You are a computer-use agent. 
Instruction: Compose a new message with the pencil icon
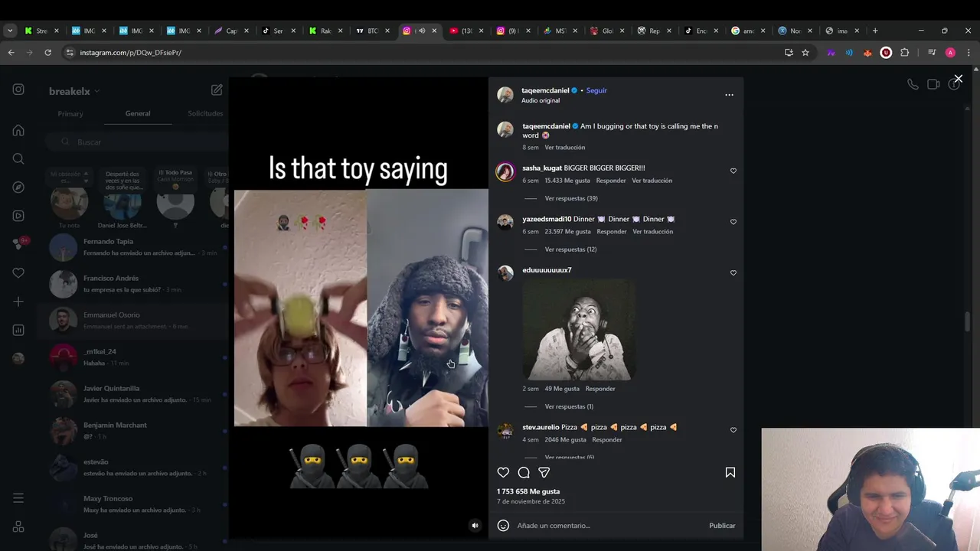pos(217,90)
